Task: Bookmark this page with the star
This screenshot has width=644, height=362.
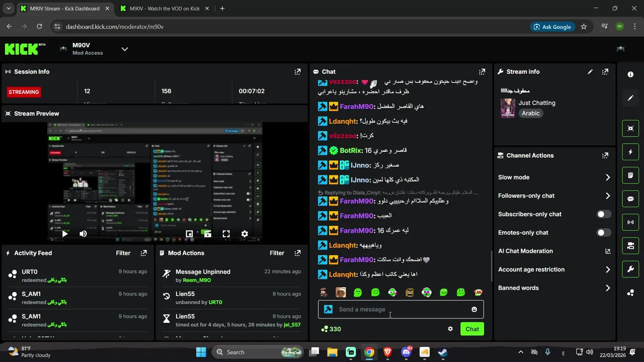Action: [x=584, y=27]
